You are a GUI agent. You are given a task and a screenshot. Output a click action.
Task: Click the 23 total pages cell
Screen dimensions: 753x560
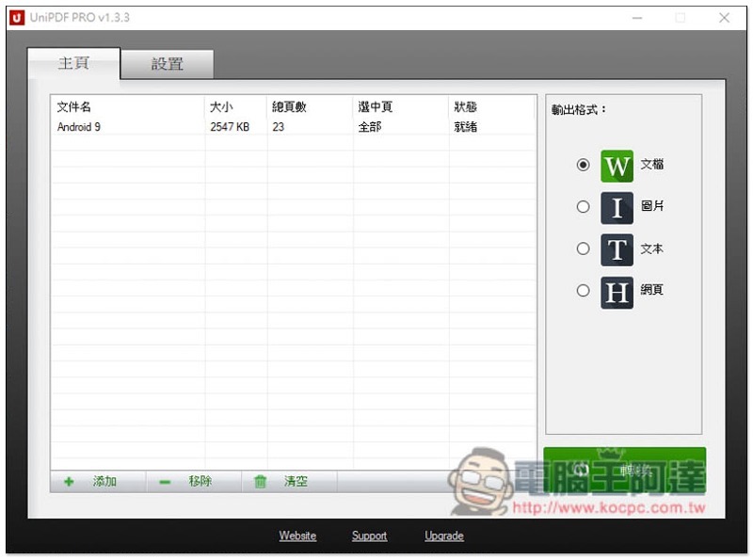click(x=278, y=127)
